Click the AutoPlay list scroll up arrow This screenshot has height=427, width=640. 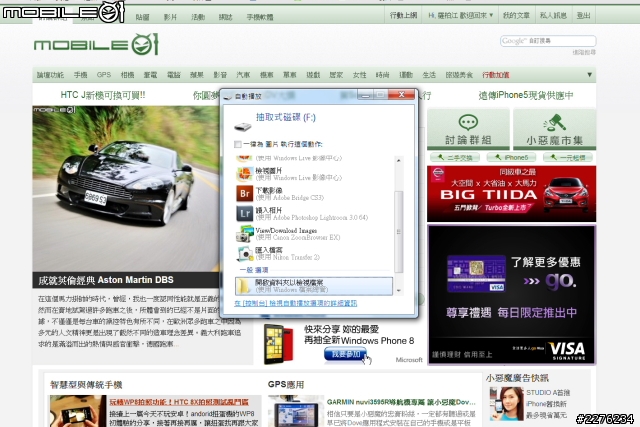399,160
